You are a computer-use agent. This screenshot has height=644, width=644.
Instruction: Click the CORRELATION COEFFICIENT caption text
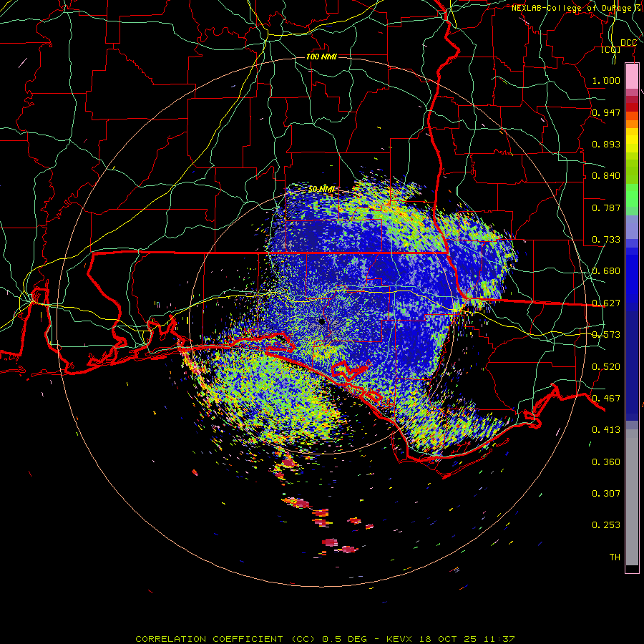coord(209,639)
